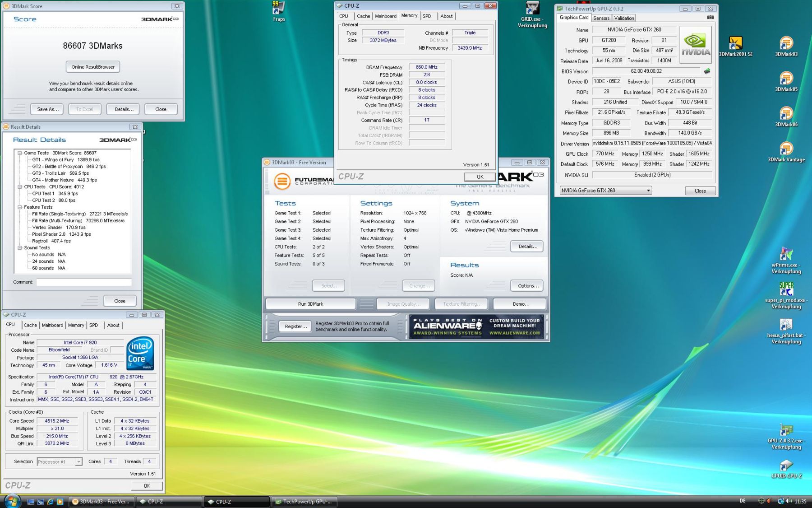Click OK in the CPU-Z Memory window
812x508 pixels.
tap(480, 177)
